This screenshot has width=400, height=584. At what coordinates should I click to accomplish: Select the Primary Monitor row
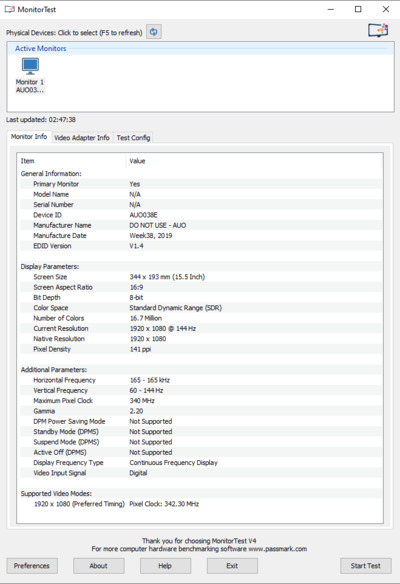pyautogui.click(x=200, y=184)
